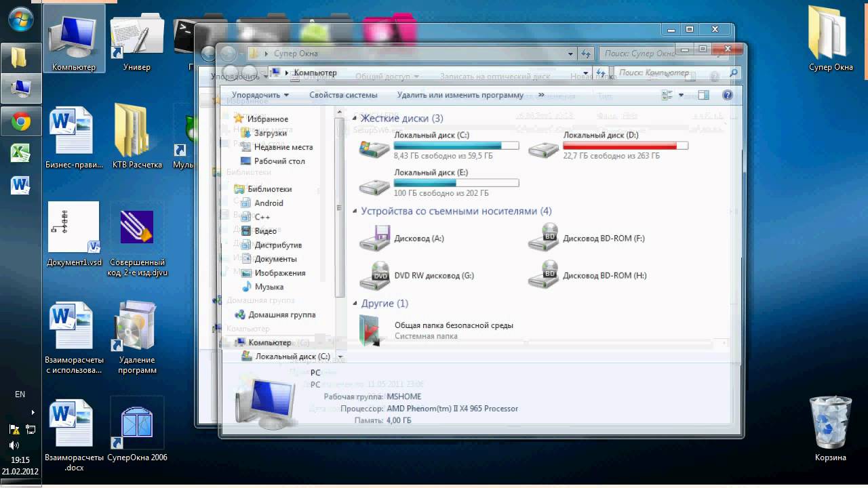Open the Упорядочить dropdown menu
Image resolution: width=868 pixels, height=488 pixels.
tap(260, 96)
